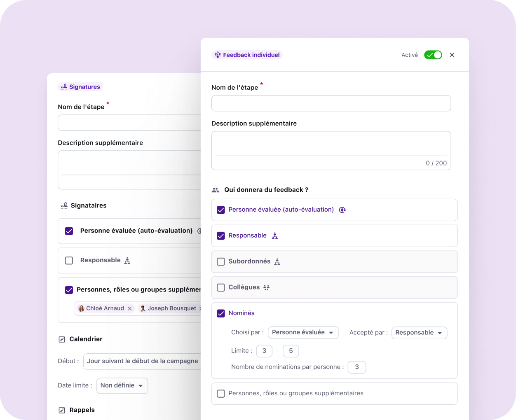Open the Date limite Non définie dropdown
Image resolution: width=516 pixels, height=420 pixels.
(x=122, y=386)
